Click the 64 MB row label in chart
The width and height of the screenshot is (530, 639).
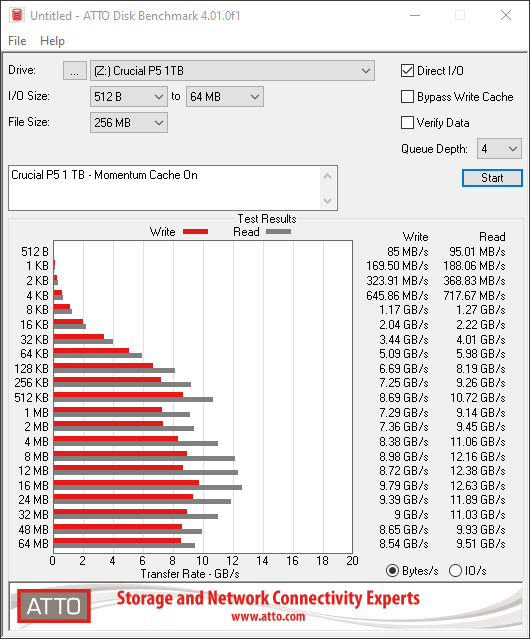[33, 544]
